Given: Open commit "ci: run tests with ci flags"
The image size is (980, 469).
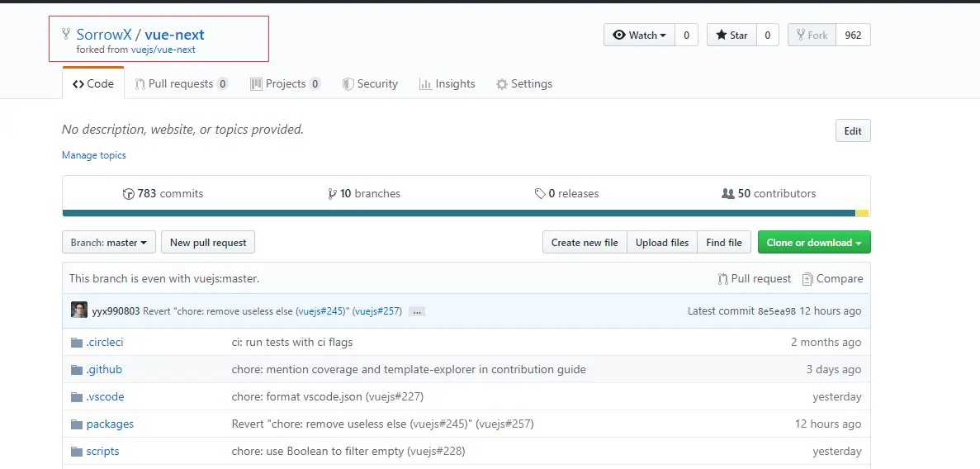Looking at the screenshot, I should pyautogui.click(x=292, y=342).
